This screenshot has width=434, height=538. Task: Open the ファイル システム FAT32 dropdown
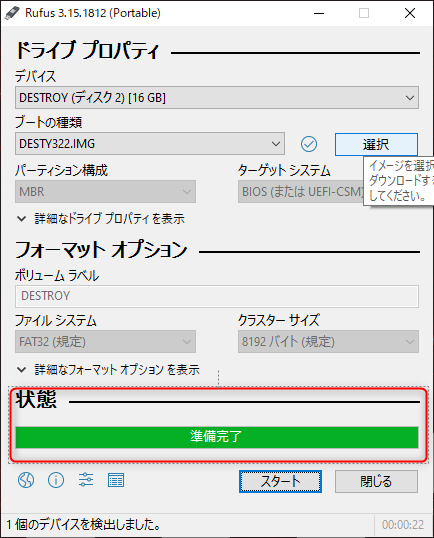[105, 341]
